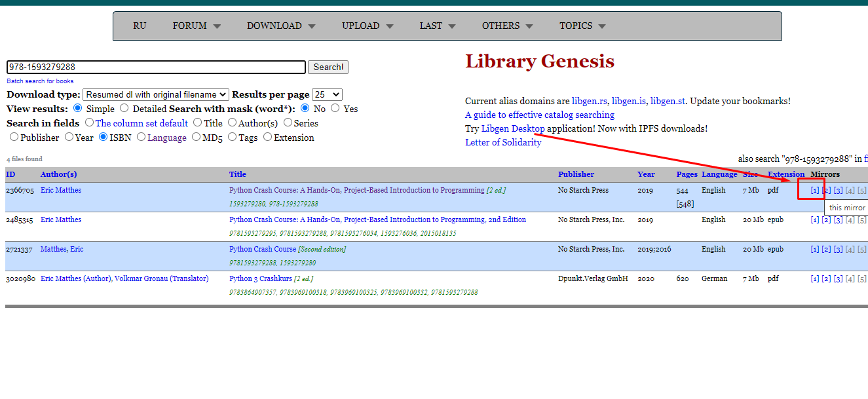This screenshot has width=868, height=399.
Task: Select the Publisher search field radio
Action: [14, 137]
